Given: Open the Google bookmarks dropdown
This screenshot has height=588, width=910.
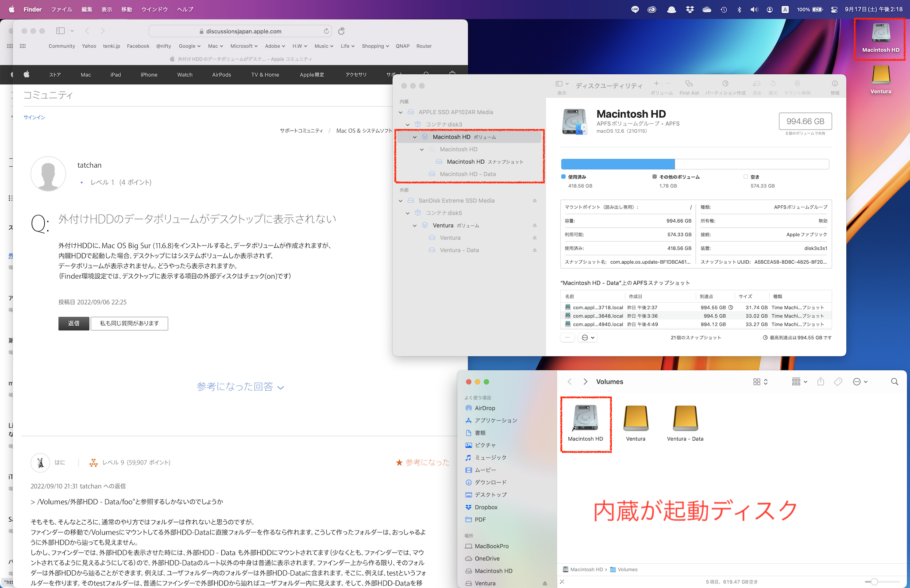Looking at the screenshot, I should [189, 46].
